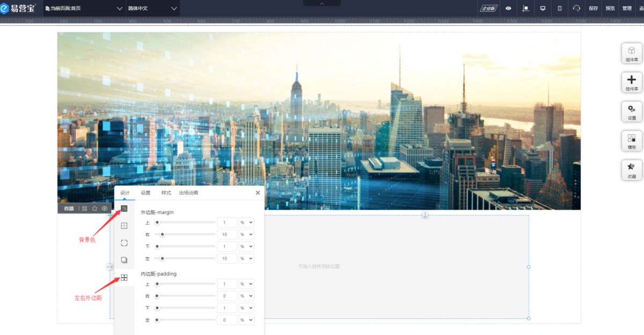Switch to desktop monitor view
Image resolution: width=644 pixels, height=335 pixels.
click(x=543, y=8)
